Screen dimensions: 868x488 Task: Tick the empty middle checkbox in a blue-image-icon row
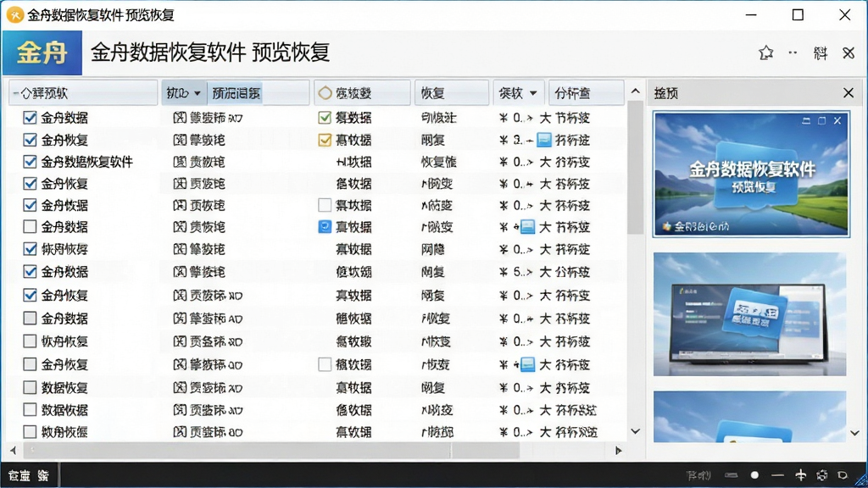click(x=325, y=364)
